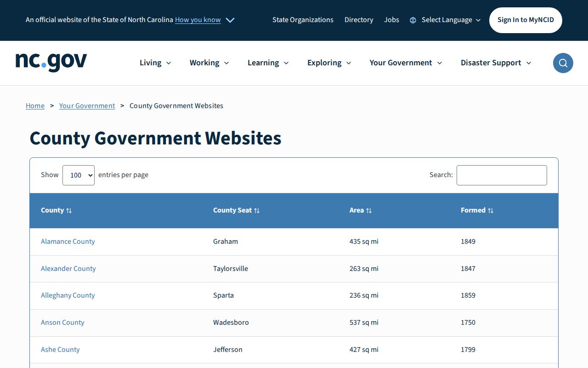The image size is (588, 368).
Task: Expand the Disaster Support menu
Action: pyautogui.click(x=496, y=63)
